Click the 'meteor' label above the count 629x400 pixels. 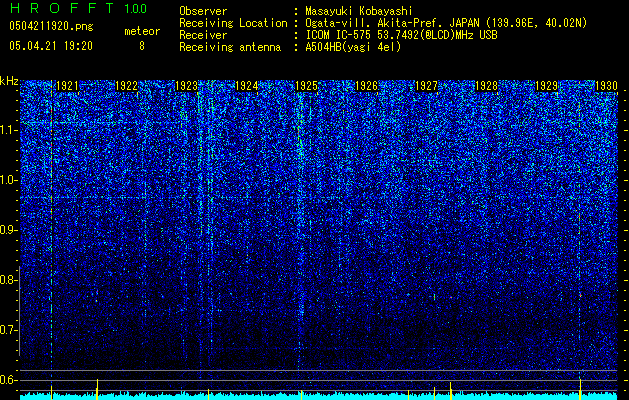coord(142,31)
